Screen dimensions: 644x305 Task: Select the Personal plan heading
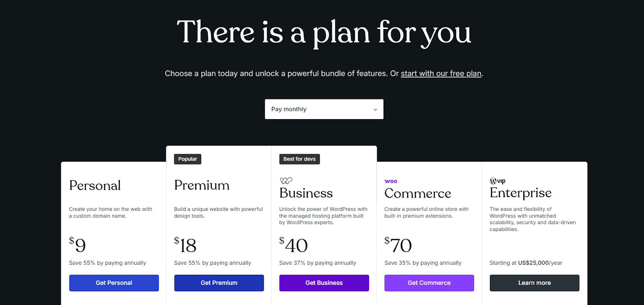(x=95, y=185)
